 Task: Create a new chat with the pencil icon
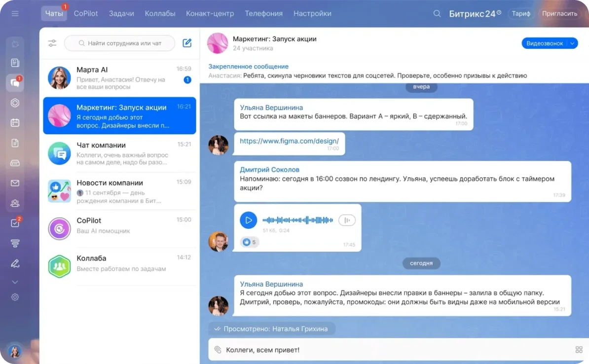187,43
